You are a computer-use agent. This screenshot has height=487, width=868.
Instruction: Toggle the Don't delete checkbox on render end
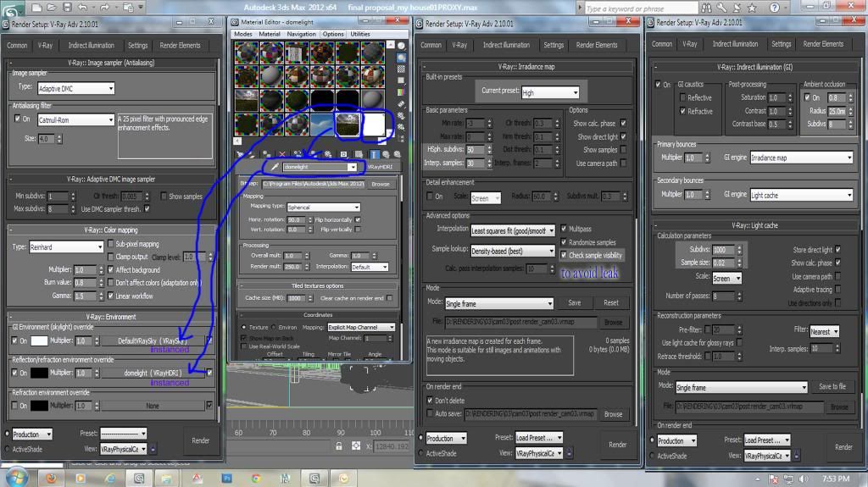430,400
